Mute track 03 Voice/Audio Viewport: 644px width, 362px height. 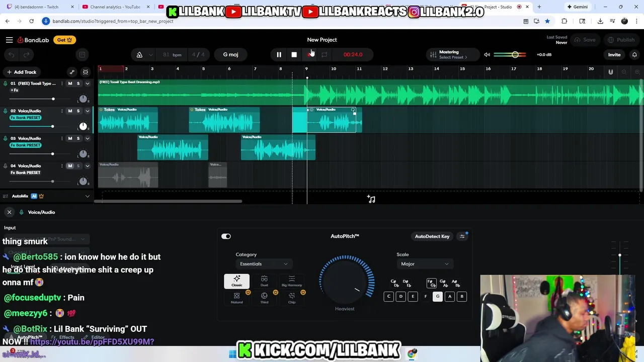70,138
